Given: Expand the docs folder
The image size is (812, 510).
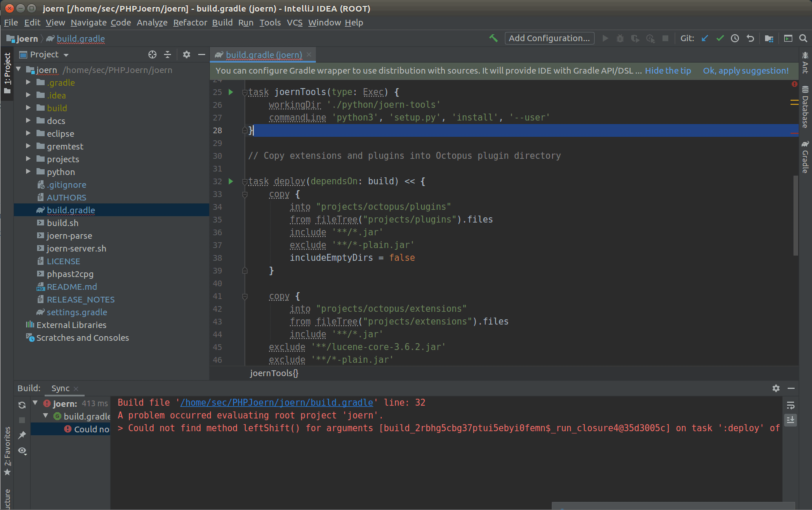Looking at the screenshot, I should 28,120.
